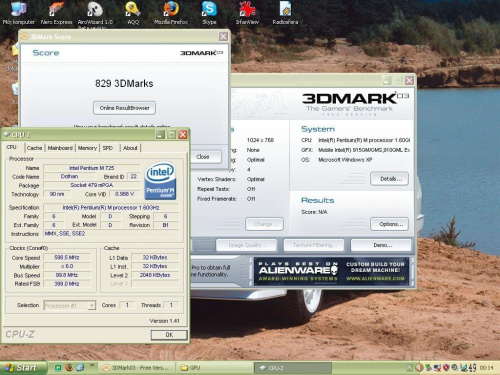Viewport: 500px width, 375px height.
Task: Open AiroWizard 1.0 desktop shortcut
Action: coord(95,14)
